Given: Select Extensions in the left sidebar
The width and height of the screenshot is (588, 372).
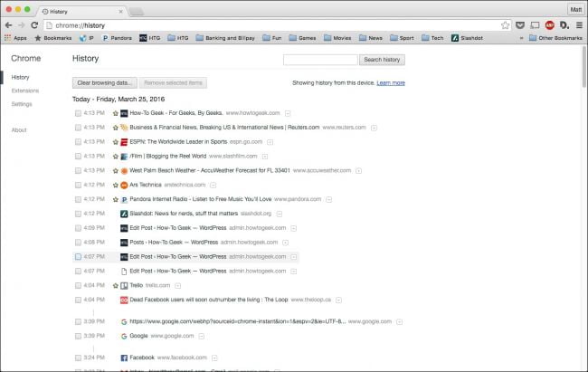Looking at the screenshot, I should (25, 91).
